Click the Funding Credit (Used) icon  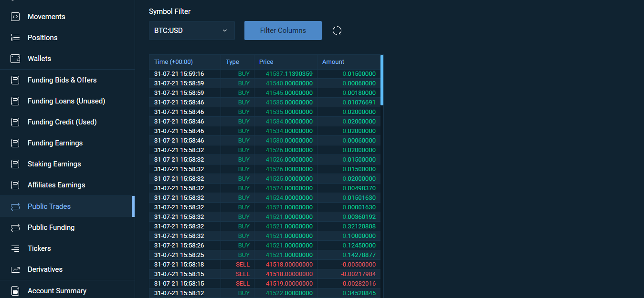(x=15, y=122)
